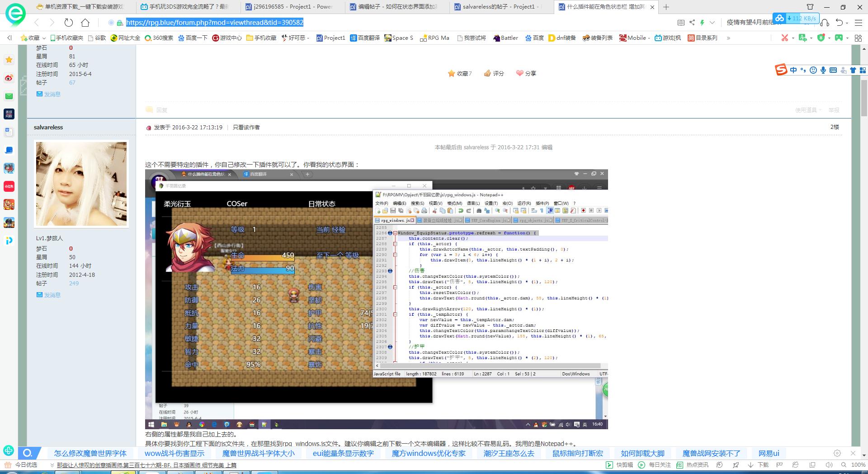
Task: Switch to '手机玩3DS游戏' tab
Action: (x=189, y=7)
